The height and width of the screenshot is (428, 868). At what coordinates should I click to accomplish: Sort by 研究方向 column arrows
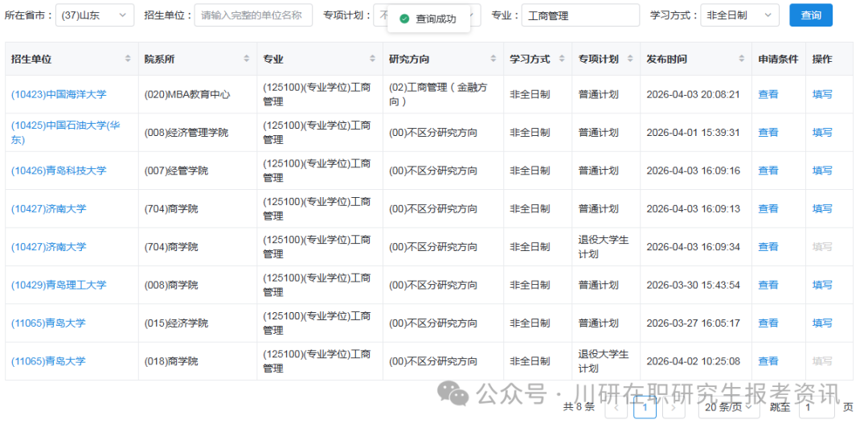coord(493,59)
